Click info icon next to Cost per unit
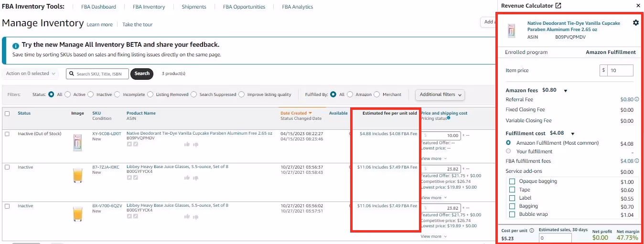The width and height of the screenshot is (644, 244). click(532, 230)
